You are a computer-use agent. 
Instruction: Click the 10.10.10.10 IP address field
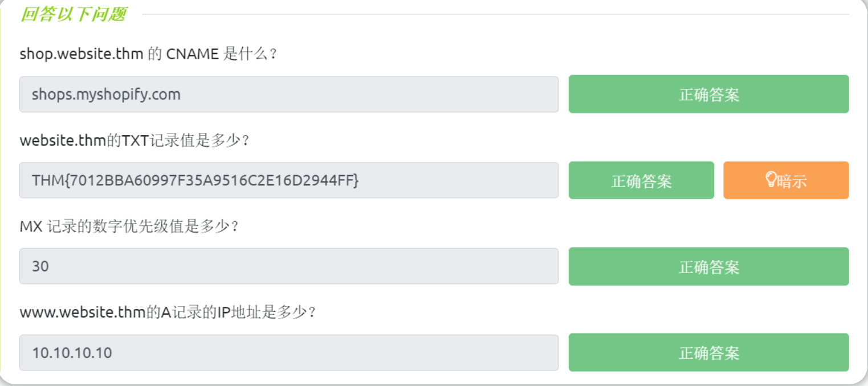point(288,352)
